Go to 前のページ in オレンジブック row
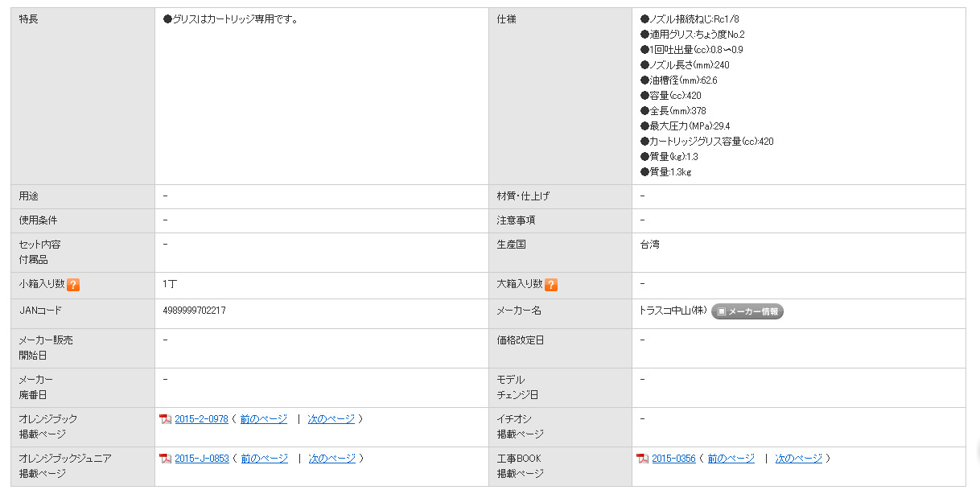The image size is (980, 494). point(263,419)
